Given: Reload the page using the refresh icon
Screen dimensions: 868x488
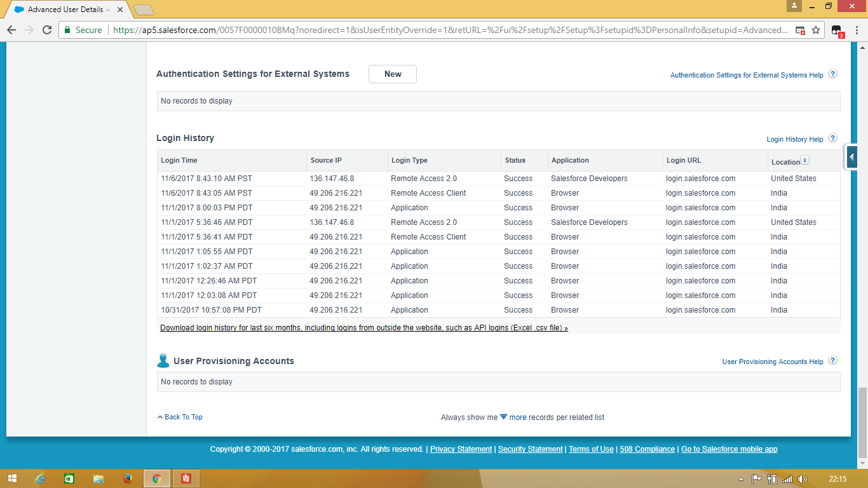Looking at the screenshot, I should coord(47,30).
